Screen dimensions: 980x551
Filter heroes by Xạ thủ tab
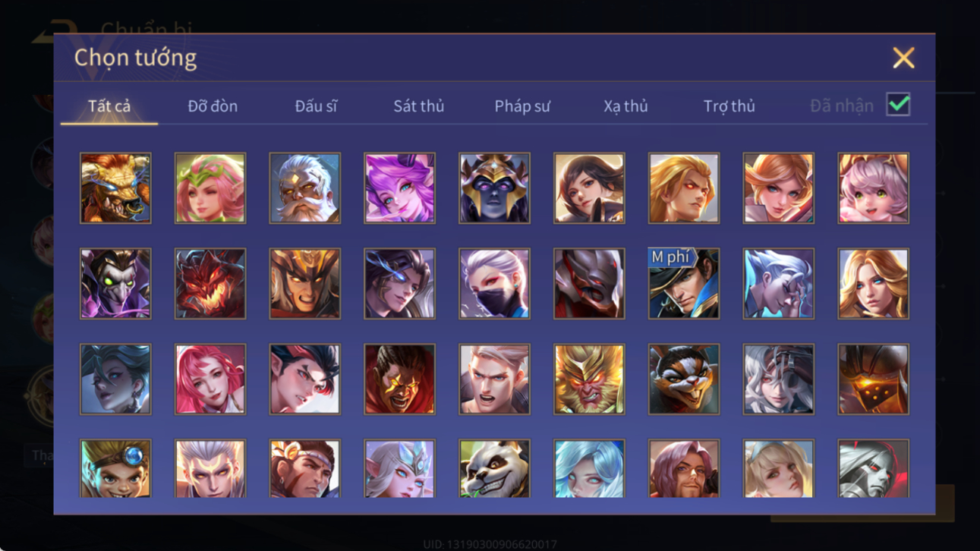click(625, 106)
